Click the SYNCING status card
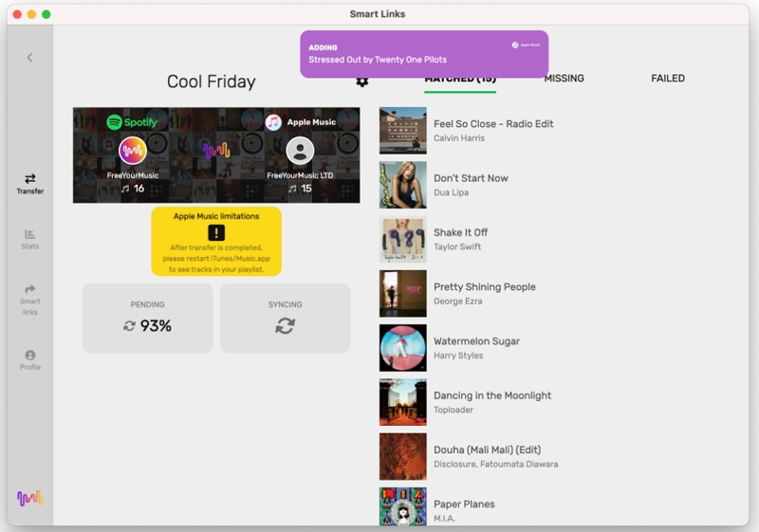 [x=285, y=318]
